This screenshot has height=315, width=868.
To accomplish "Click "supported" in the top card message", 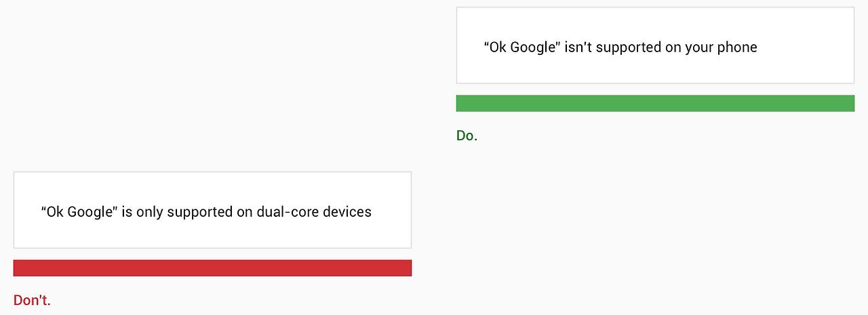I will click(x=627, y=47).
